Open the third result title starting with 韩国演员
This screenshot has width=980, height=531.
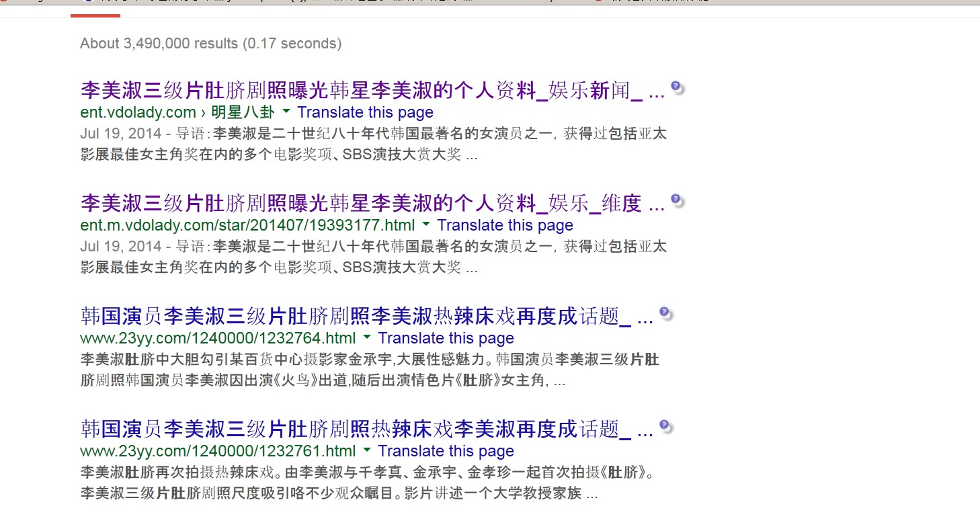coord(366,316)
